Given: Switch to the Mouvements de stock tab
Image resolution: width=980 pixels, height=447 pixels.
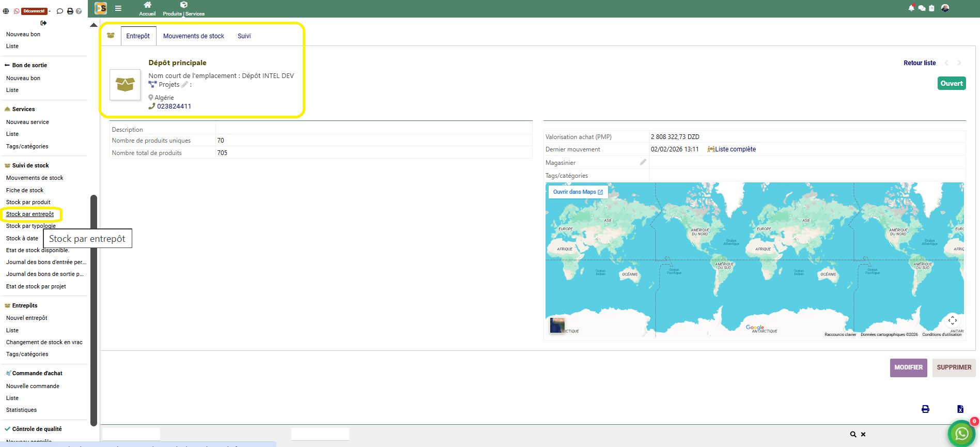Looking at the screenshot, I should click(x=193, y=36).
